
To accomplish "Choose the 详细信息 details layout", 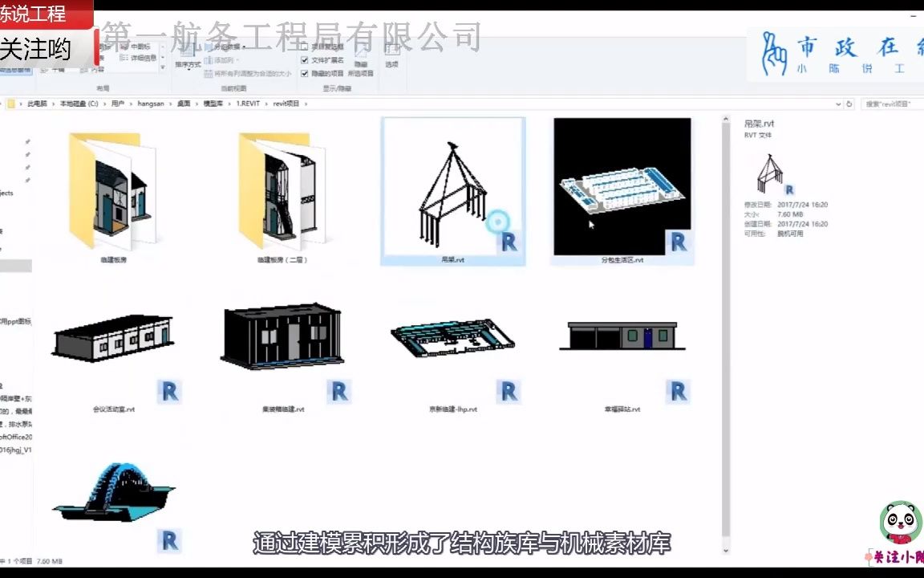I will [138, 58].
